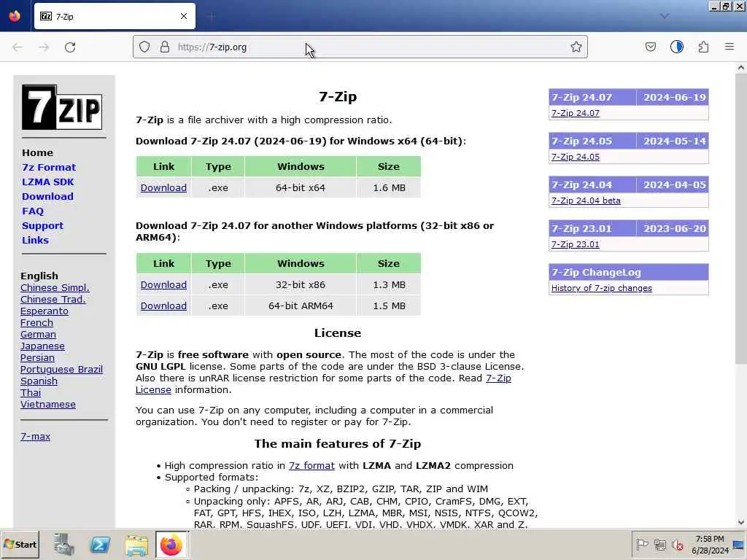Click the Firefox taskbar button
This screenshot has height=560, width=747.
(171, 544)
